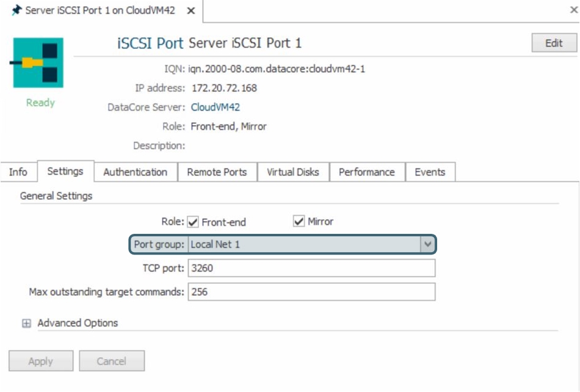This screenshot has width=580, height=392.
Task: Click the pin icon on the tab title
Action: [16, 12]
